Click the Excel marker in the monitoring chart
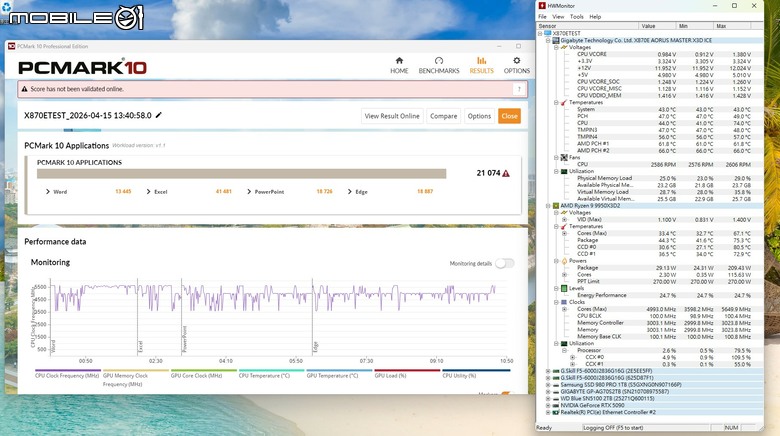This screenshot has width=780, height=436. click(140, 346)
